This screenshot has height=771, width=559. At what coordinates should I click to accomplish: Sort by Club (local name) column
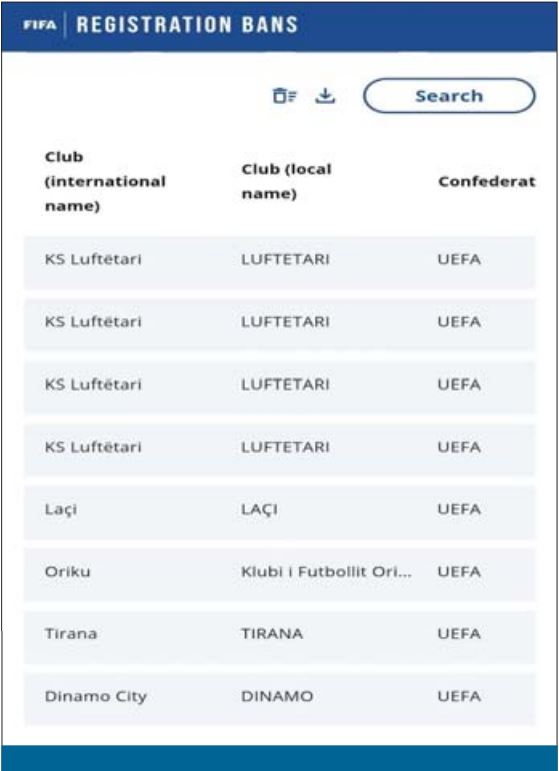287,181
